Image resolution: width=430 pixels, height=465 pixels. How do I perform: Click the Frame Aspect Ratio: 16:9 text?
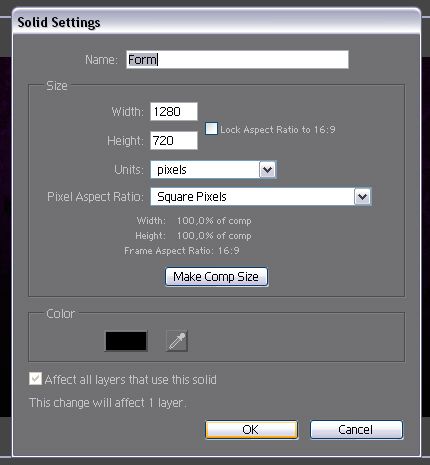pos(182,251)
